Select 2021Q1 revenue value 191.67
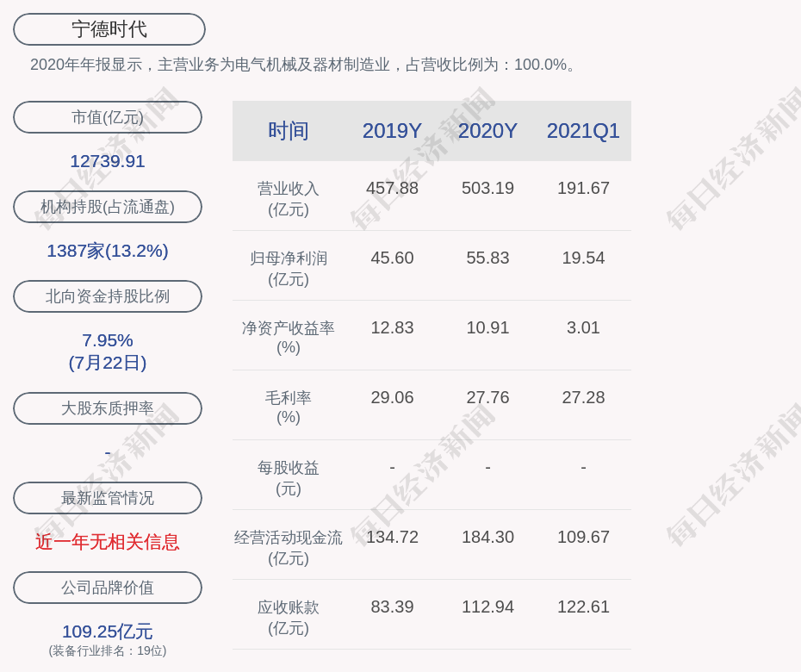Screen dimensions: 801x672 point(583,188)
